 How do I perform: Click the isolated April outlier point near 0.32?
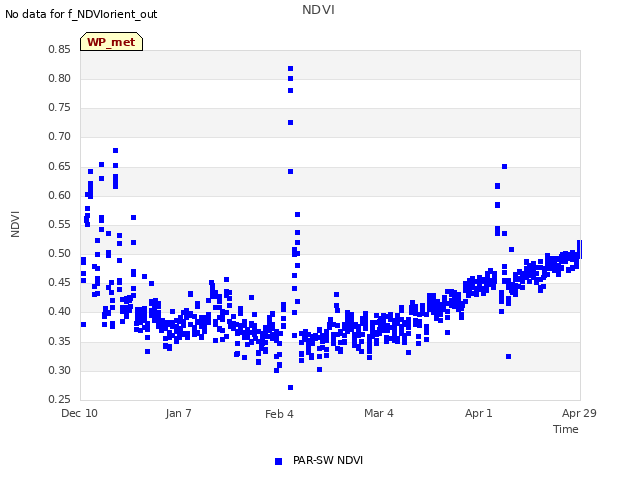click(x=509, y=356)
